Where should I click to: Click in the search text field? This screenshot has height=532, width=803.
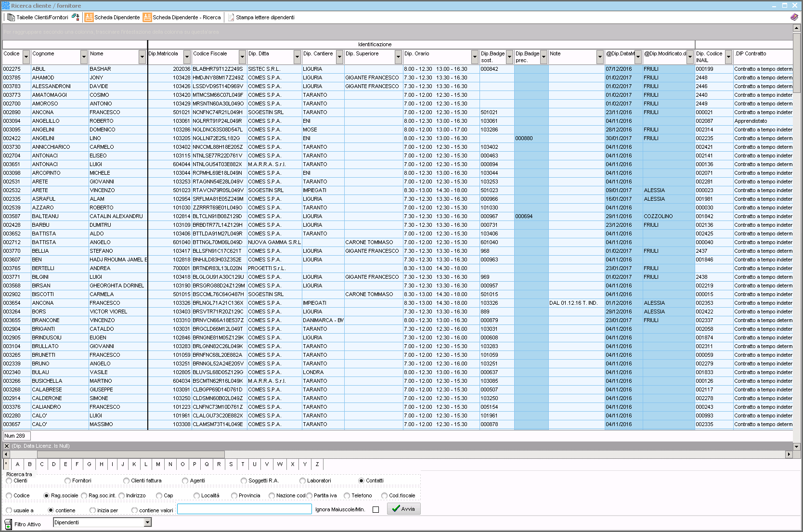(245, 509)
